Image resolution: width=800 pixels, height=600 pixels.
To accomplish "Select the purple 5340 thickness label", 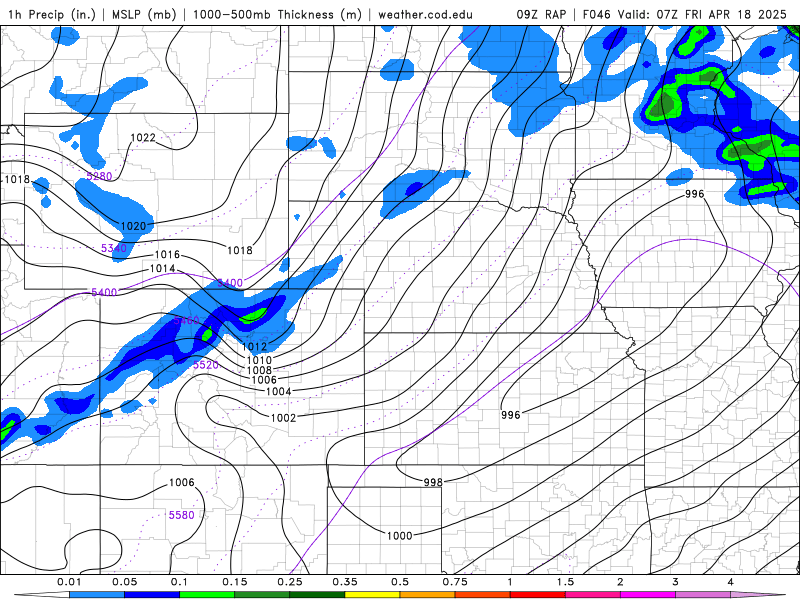I will tap(114, 248).
